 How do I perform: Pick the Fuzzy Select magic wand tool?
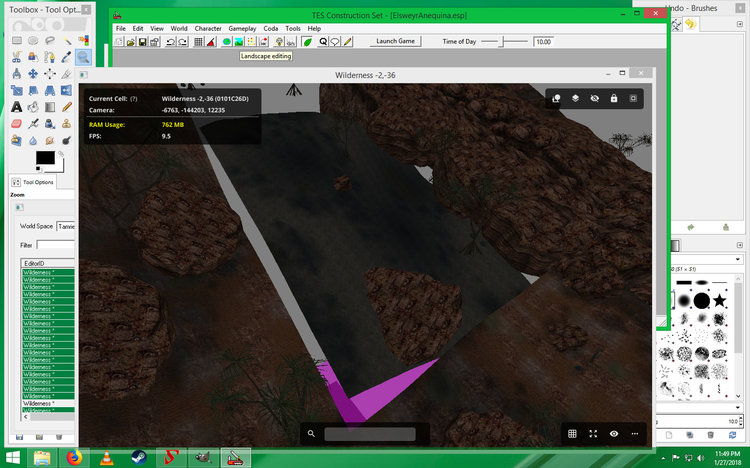click(66, 41)
